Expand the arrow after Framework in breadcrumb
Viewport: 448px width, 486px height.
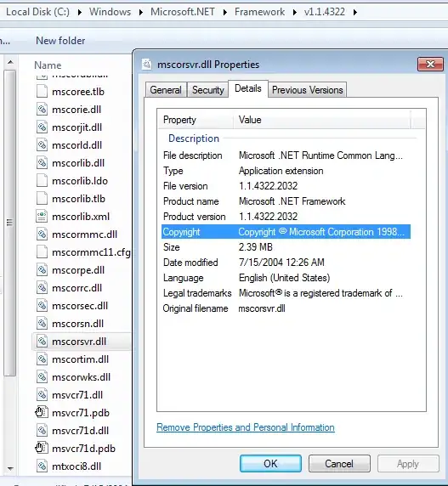[x=294, y=13]
